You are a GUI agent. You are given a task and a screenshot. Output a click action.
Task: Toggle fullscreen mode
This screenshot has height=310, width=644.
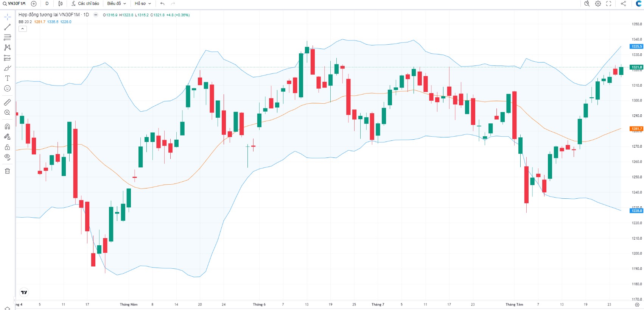[608, 3]
